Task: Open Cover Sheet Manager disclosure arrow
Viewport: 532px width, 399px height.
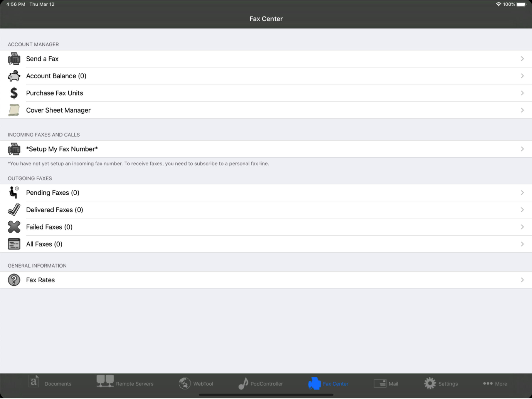Action: (x=522, y=110)
